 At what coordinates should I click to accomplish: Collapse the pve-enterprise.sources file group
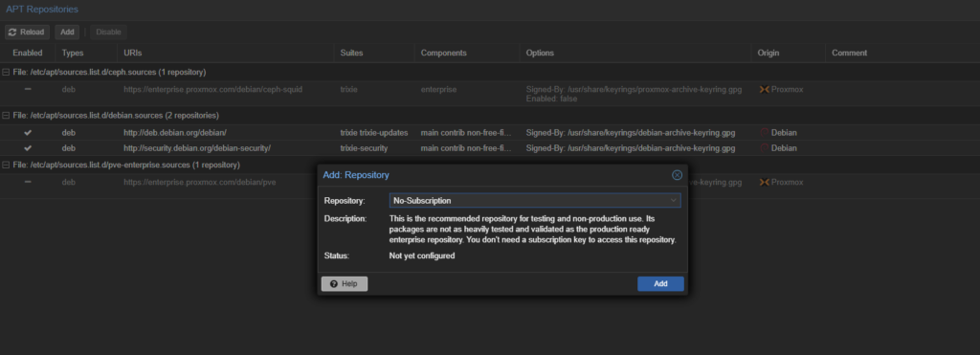[6, 165]
